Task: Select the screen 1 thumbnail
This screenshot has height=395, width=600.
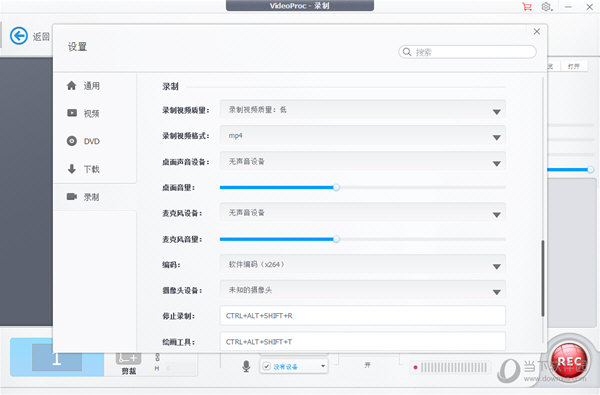Action: pos(57,357)
